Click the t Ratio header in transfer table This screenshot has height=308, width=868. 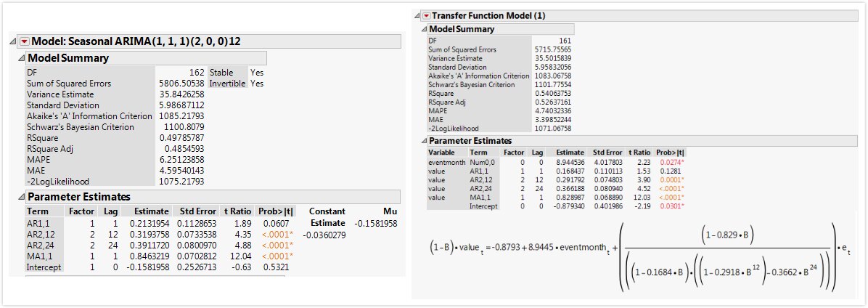[x=639, y=152]
